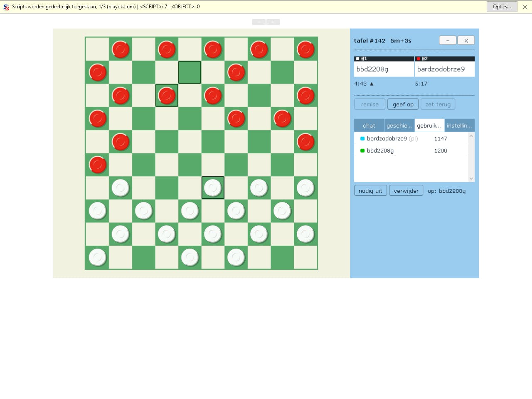Select the highlighted red checker piece

[x=167, y=96]
